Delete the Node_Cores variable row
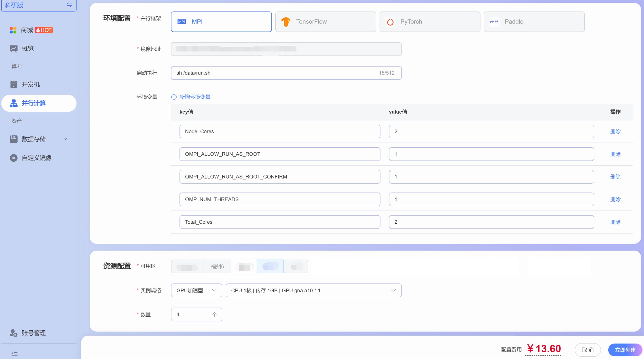This screenshot has width=644, height=359. click(x=615, y=131)
